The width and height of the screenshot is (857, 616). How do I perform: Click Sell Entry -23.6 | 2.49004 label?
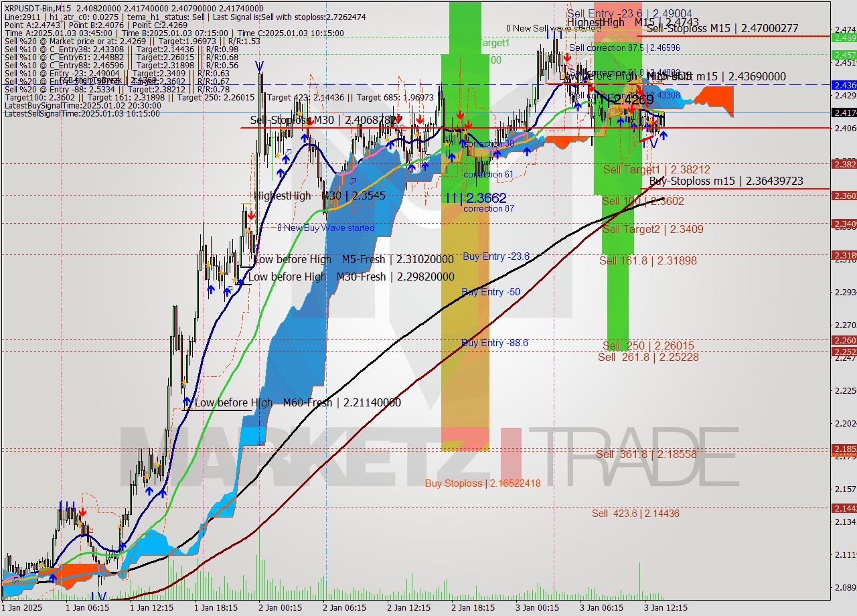coord(629,13)
